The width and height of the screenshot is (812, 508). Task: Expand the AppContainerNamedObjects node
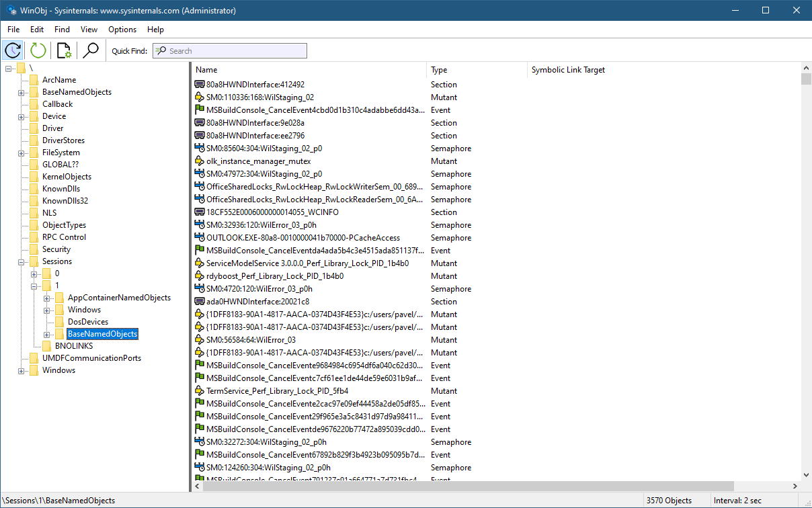click(x=47, y=298)
